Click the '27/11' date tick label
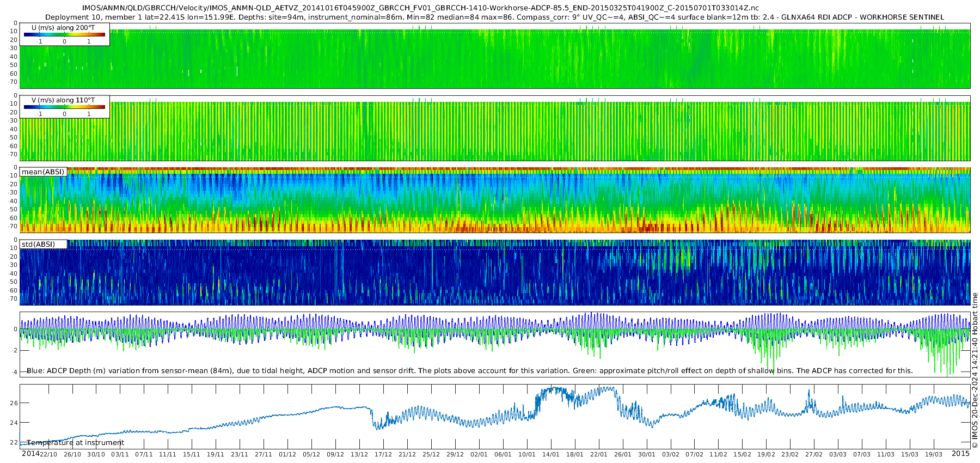Screen dimensions: 980x463 pos(264,454)
